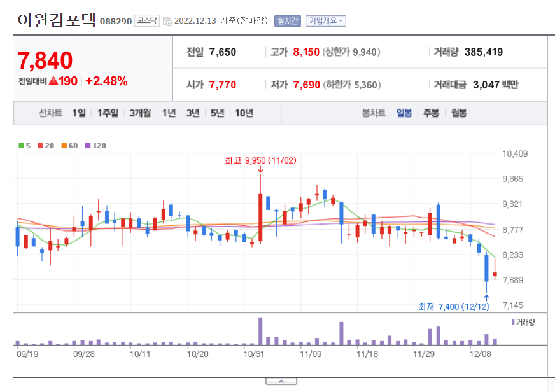Select the 3년 line chart period
Viewport: 555px width, 392px height.
(193, 113)
